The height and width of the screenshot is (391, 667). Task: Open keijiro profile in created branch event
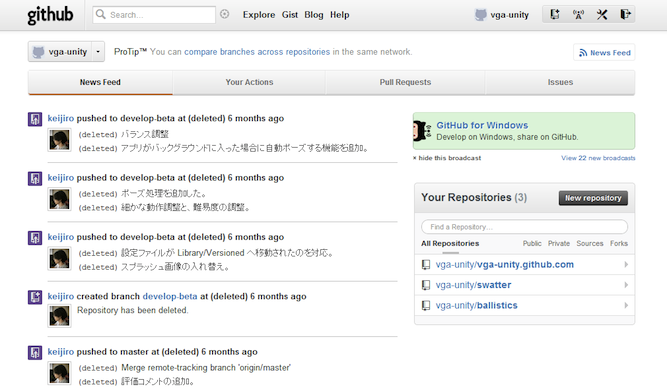(61, 297)
